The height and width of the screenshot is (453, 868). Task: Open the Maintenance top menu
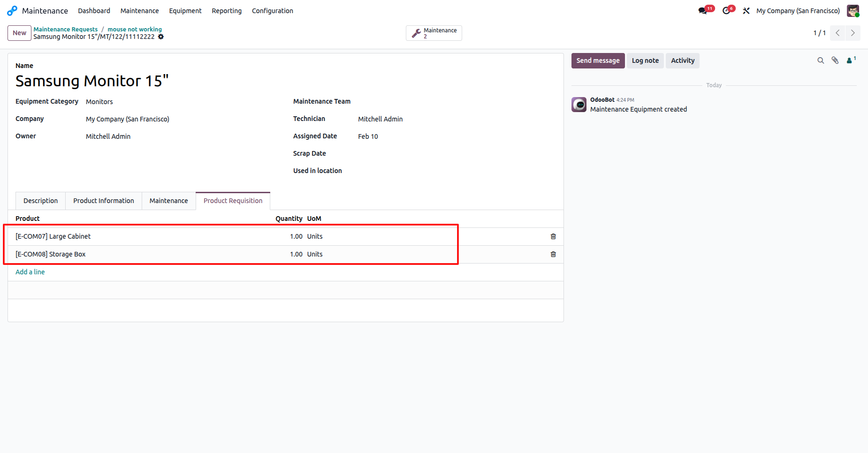(x=139, y=11)
